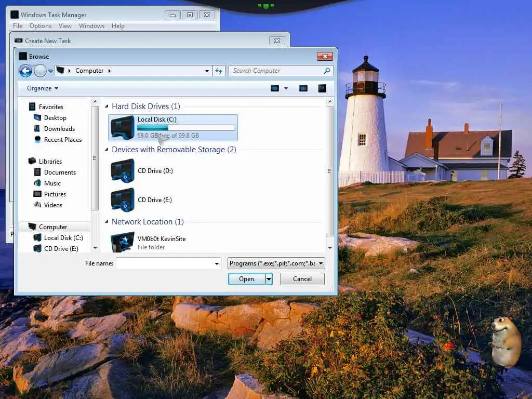Image resolution: width=532 pixels, height=399 pixels.
Task: Click the Open button's split arrow
Action: (269, 279)
